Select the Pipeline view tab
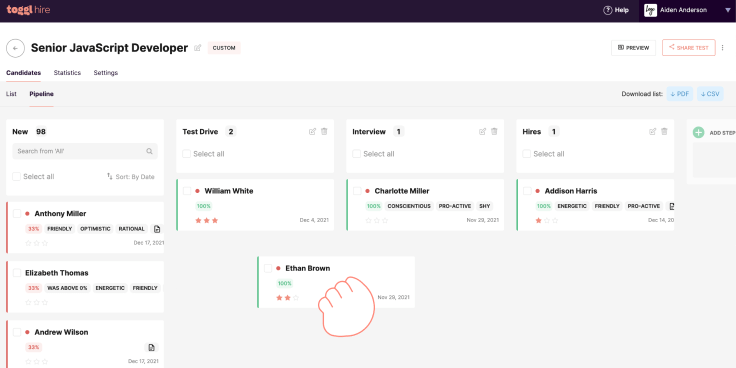This screenshot has width=736, height=368. (41, 94)
